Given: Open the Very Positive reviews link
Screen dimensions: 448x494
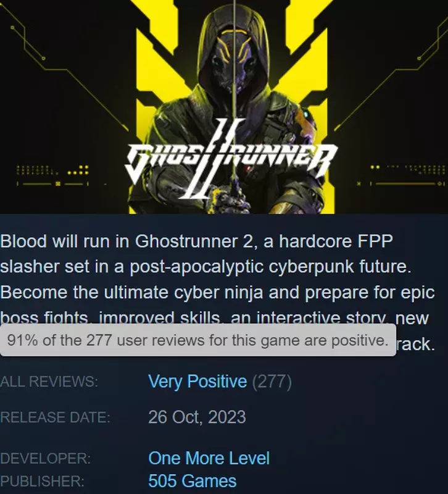Looking at the screenshot, I should coord(197,381).
